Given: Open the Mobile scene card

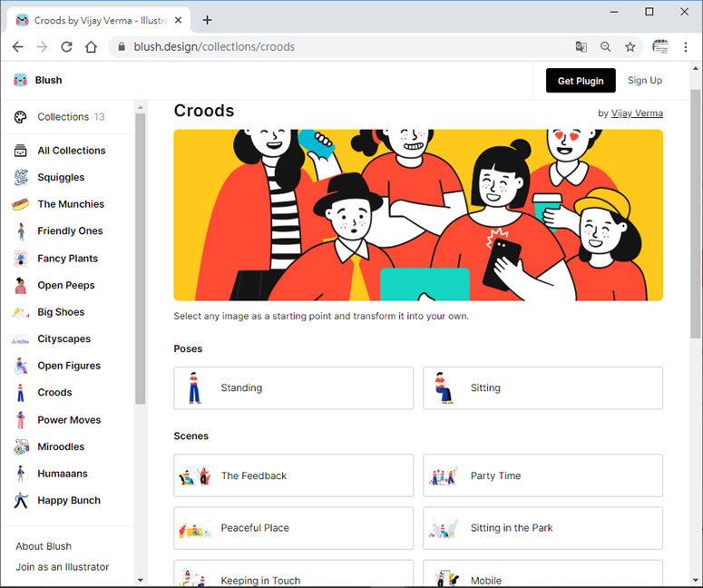Looking at the screenshot, I should pyautogui.click(x=543, y=573).
